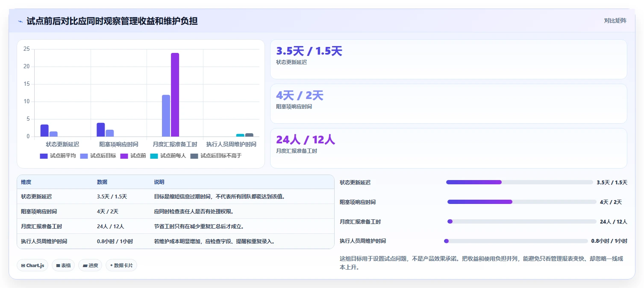This screenshot has width=644, height=288.
Task: Toggle the 试点后目标 legend item
Action: tap(98, 156)
